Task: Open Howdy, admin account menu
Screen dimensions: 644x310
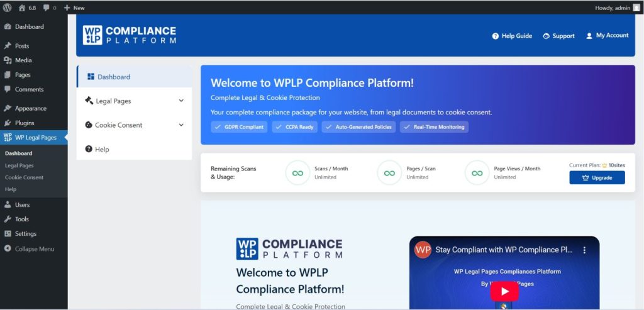Action: (618, 8)
